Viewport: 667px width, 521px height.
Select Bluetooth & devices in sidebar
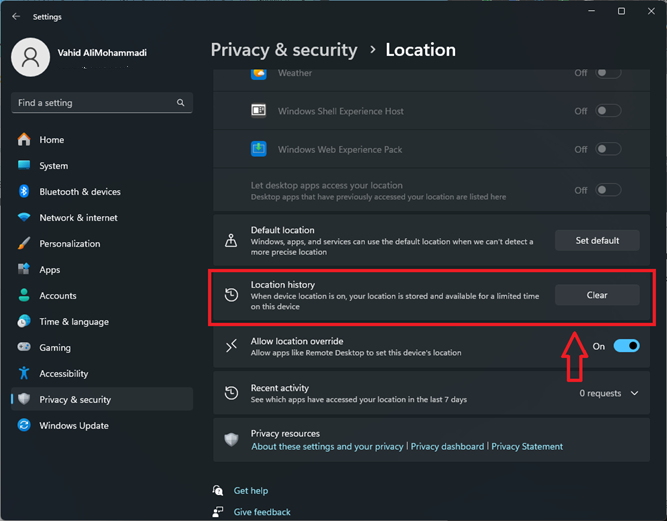(x=102, y=191)
